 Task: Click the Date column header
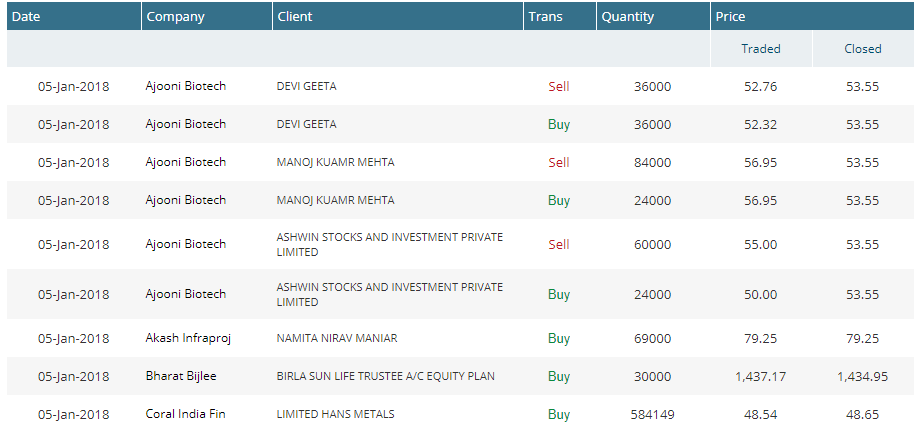pyautogui.click(x=26, y=17)
